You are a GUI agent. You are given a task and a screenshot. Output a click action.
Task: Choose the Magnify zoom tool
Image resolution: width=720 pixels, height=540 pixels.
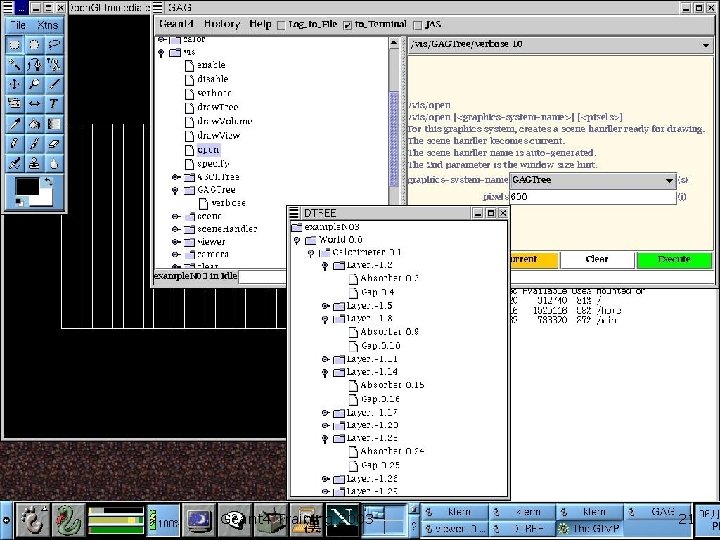point(34,83)
